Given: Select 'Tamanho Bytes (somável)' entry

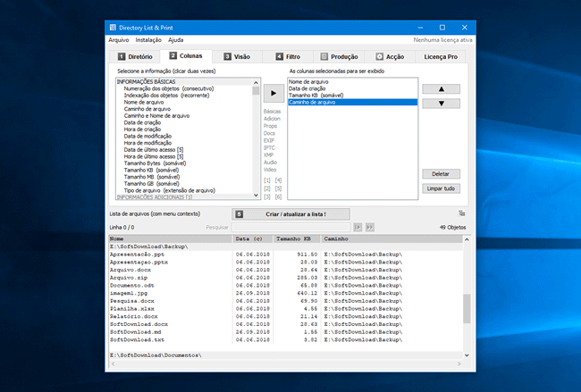Looking at the screenshot, I should click(155, 163).
